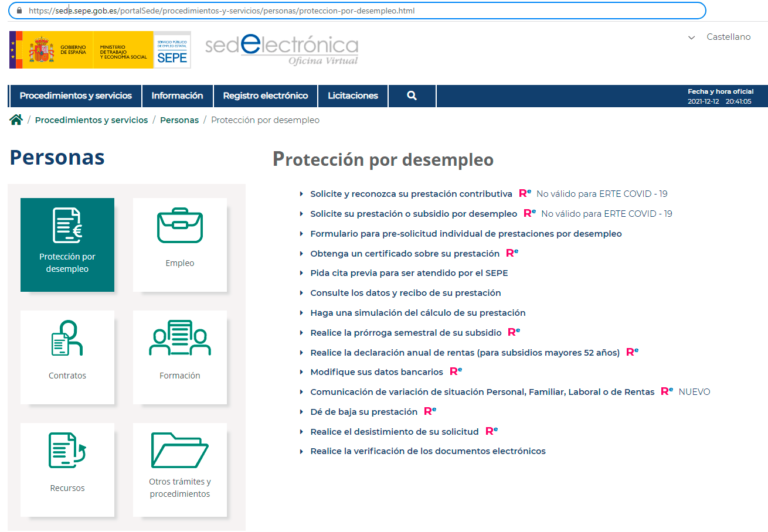Click Re badge next to Dé de baja
The height and width of the screenshot is (532, 768).
[430, 411]
